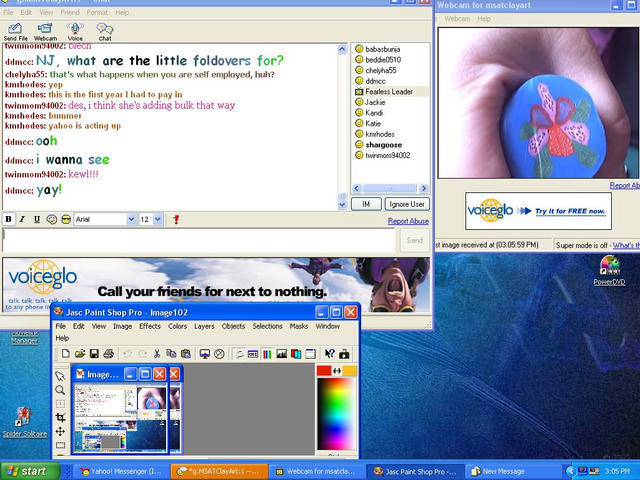Pick a color from rainbow color picker
Image resolution: width=640 pixels, height=480 pixels.
337,413
